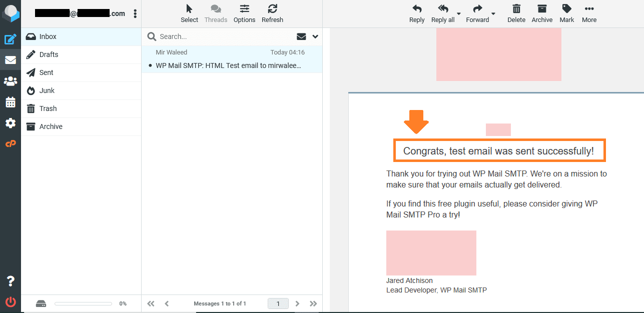Click the sender name Mir Waleed
Image resolution: width=644 pixels, height=313 pixels.
(x=172, y=52)
